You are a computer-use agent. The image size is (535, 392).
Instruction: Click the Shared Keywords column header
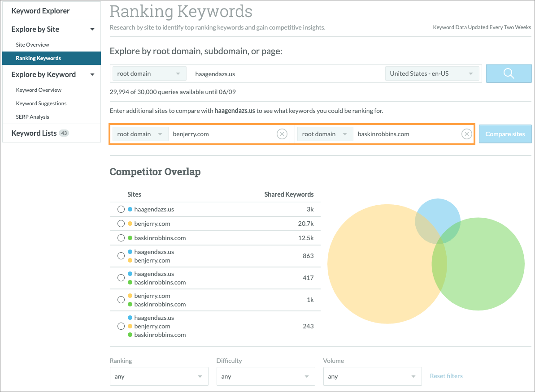289,194
